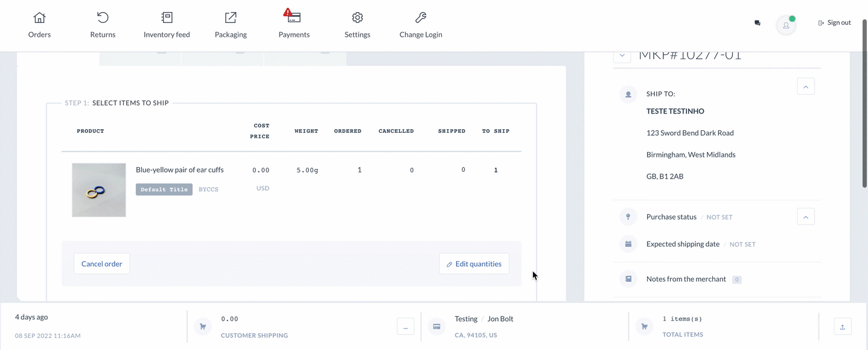Open the Returns refresh-arrow icon

coord(103,17)
